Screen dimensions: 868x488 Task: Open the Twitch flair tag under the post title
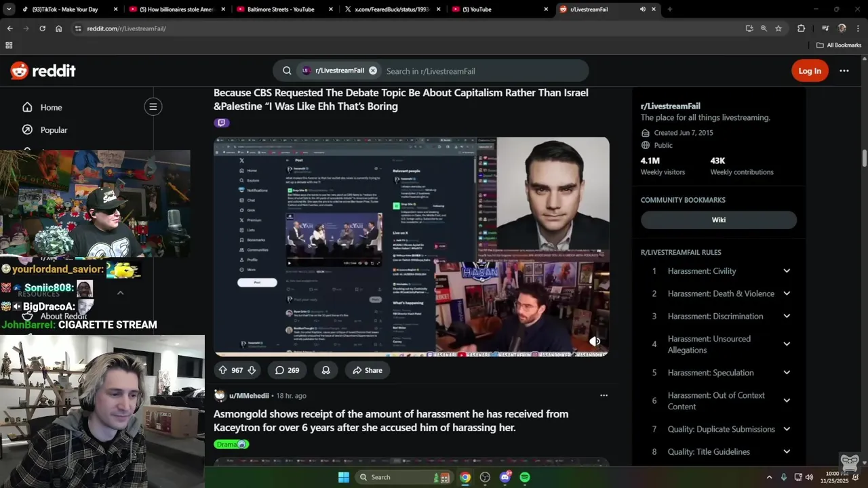[x=222, y=123]
